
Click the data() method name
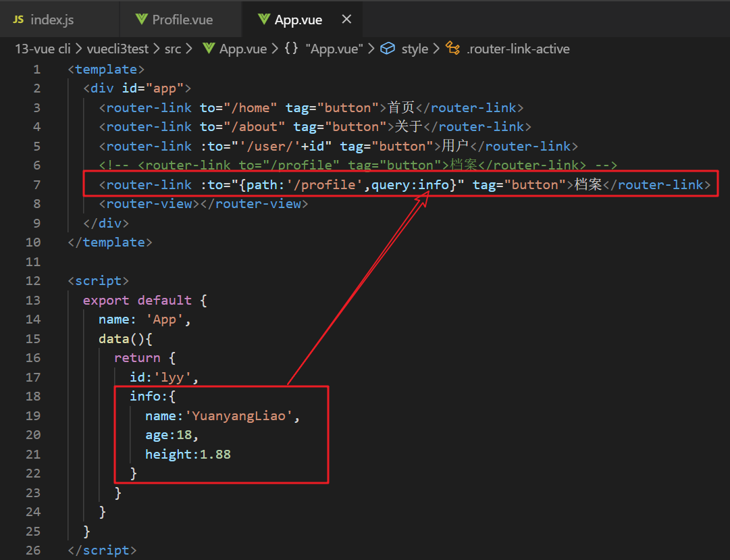tap(114, 338)
